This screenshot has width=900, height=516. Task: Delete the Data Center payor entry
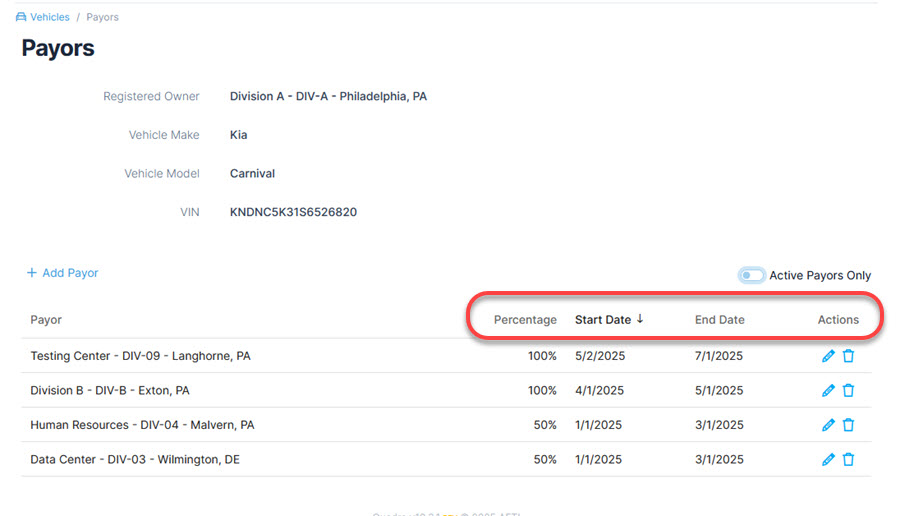point(848,459)
